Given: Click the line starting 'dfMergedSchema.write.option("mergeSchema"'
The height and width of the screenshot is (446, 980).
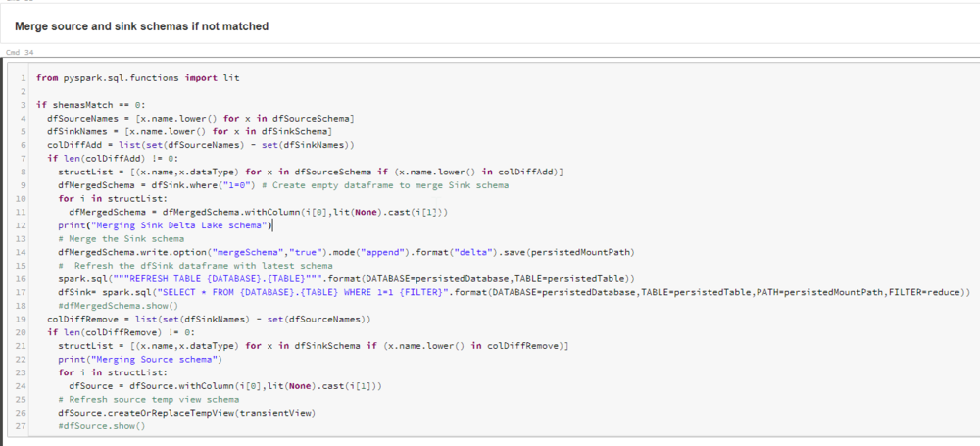Looking at the screenshot, I should point(346,252).
